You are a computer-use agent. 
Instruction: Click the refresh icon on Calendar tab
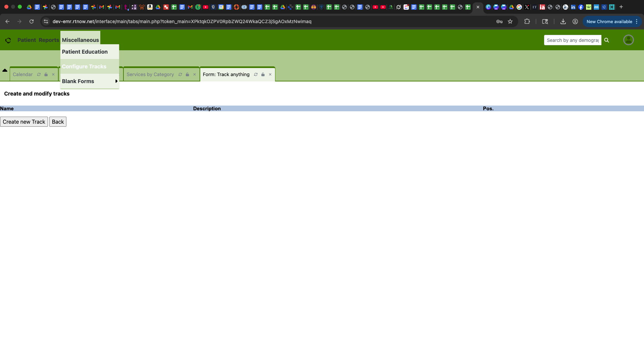(39, 74)
